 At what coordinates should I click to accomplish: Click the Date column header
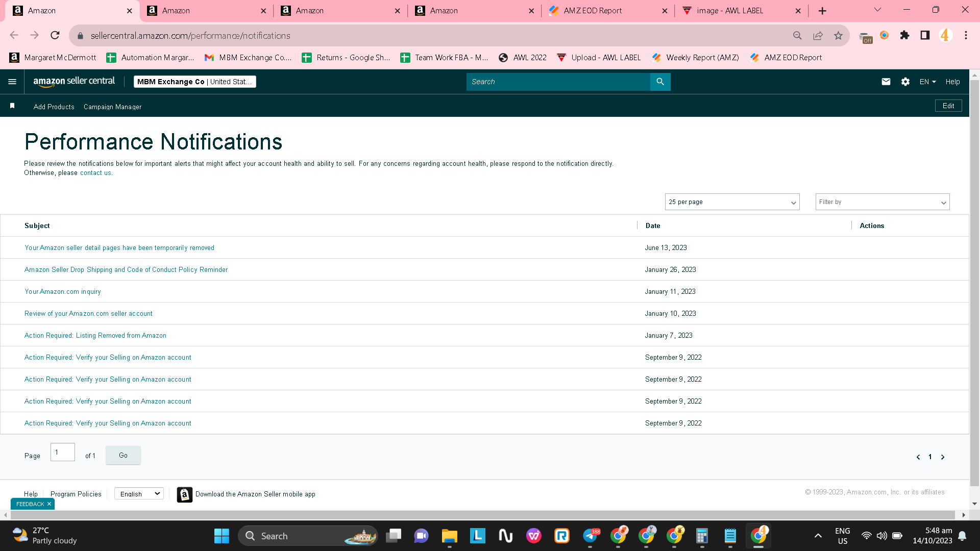pos(653,226)
